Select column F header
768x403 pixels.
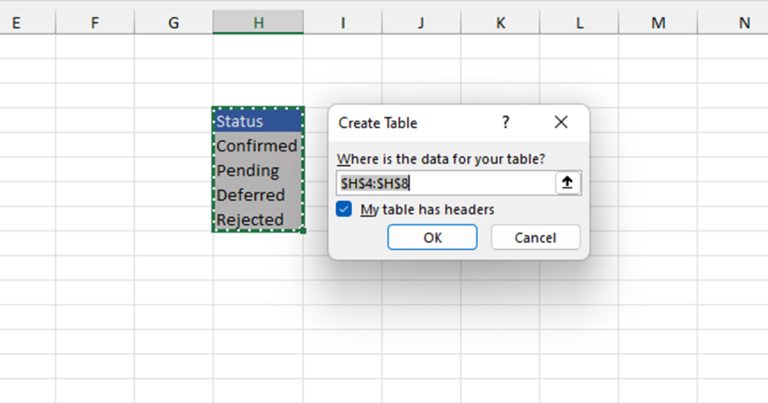coord(95,23)
